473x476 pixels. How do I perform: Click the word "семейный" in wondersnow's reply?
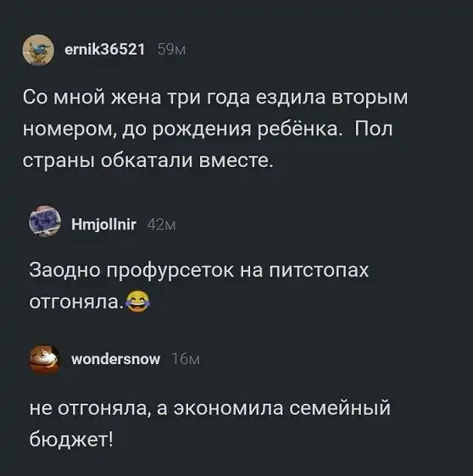[340, 408]
